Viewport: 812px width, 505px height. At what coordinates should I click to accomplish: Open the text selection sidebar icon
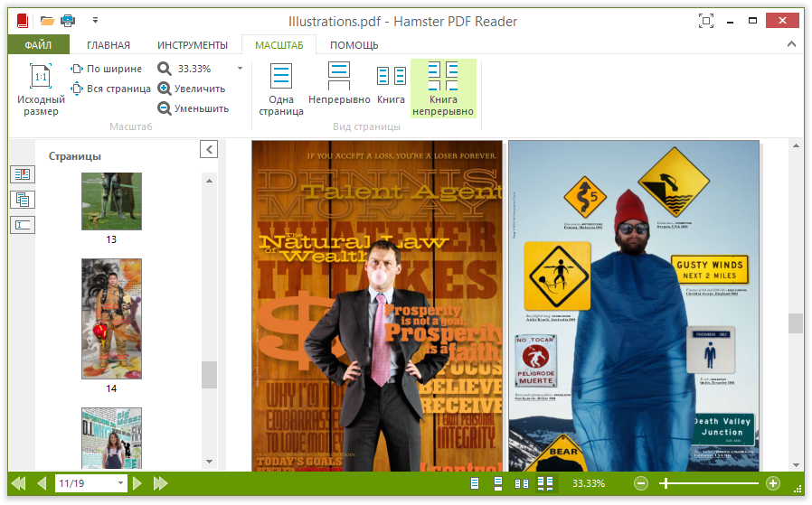(23, 225)
